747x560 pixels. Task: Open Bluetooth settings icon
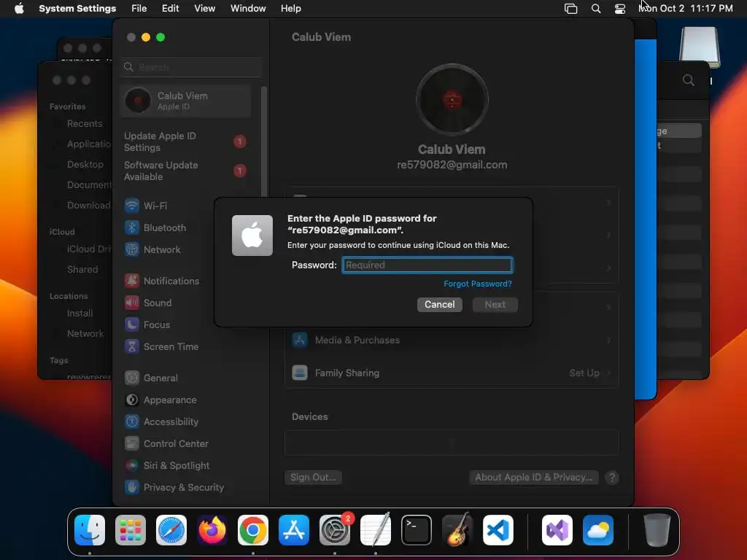(x=132, y=227)
